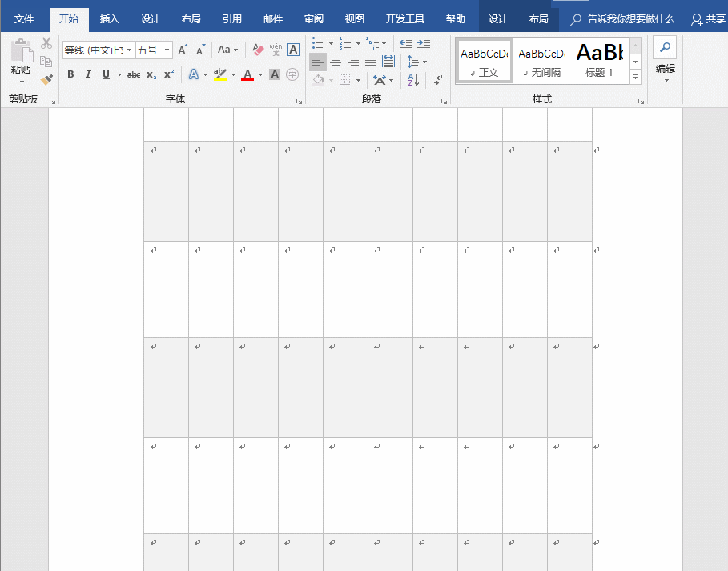Image resolution: width=728 pixels, height=571 pixels.
Task: Open the 样式 pane launcher
Action: click(x=641, y=101)
